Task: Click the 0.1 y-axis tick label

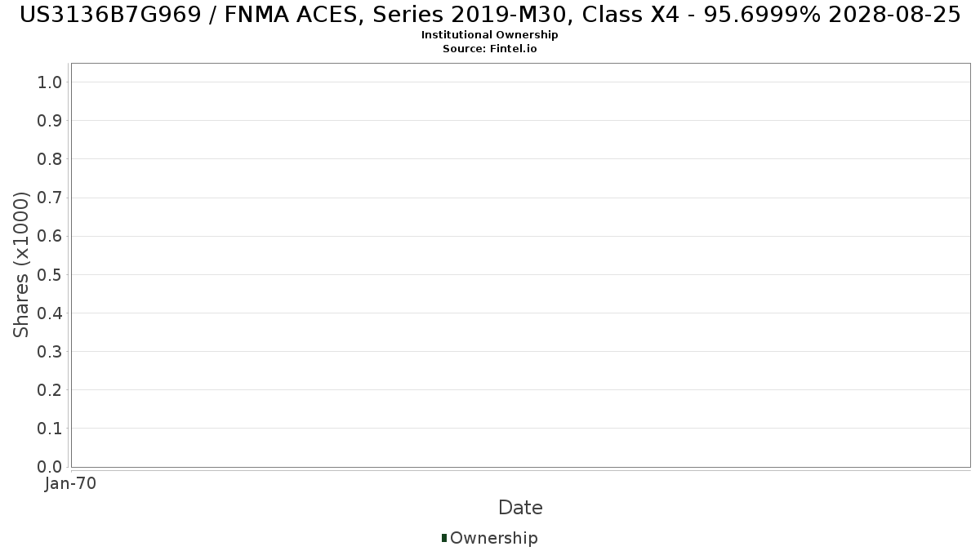Action: (50, 428)
